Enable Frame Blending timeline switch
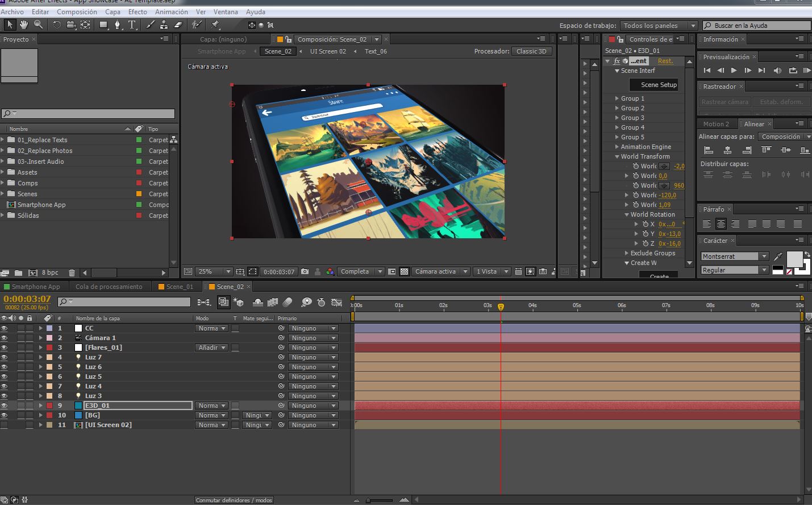812x505 pixels. click(x=273, y=302)
